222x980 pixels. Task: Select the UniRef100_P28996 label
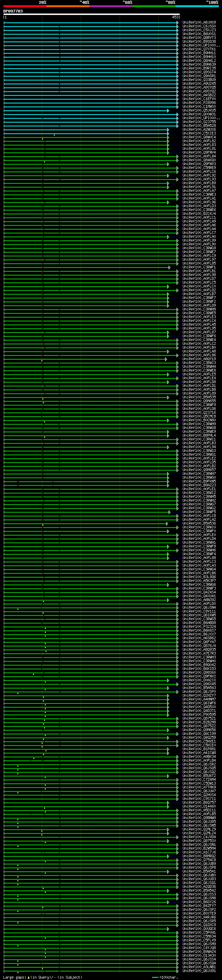click(x=199, y=103)
